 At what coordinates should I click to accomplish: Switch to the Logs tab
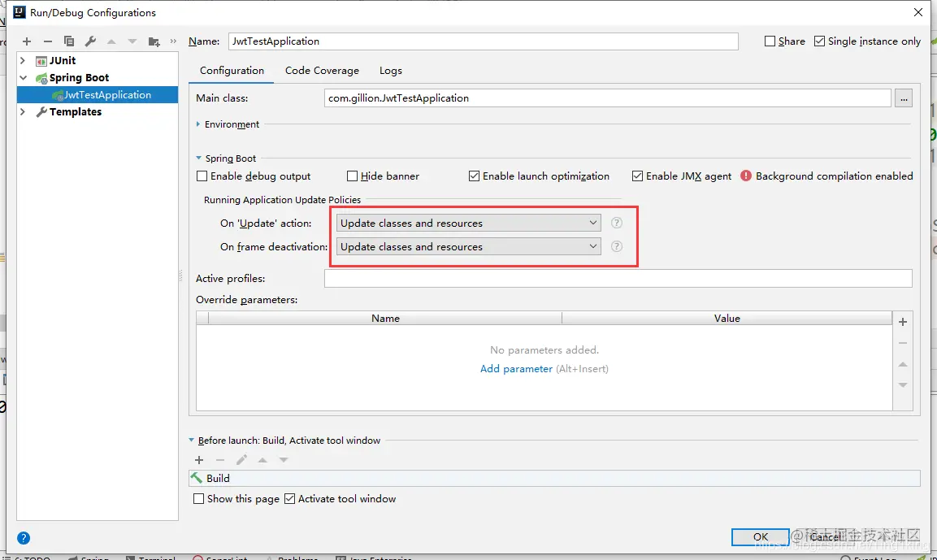point(391,71)
